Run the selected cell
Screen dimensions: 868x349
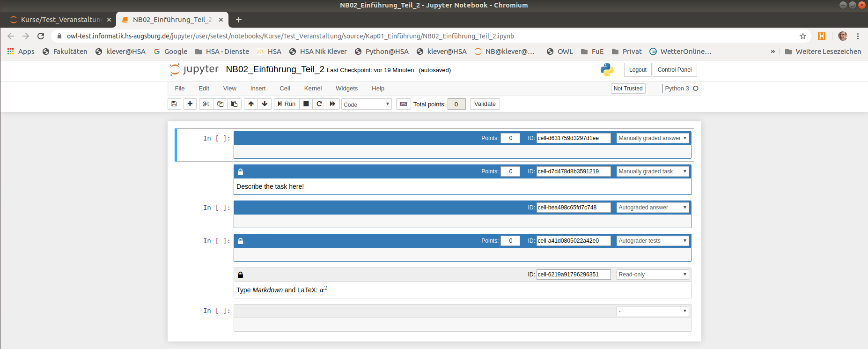tap(287, 104)
